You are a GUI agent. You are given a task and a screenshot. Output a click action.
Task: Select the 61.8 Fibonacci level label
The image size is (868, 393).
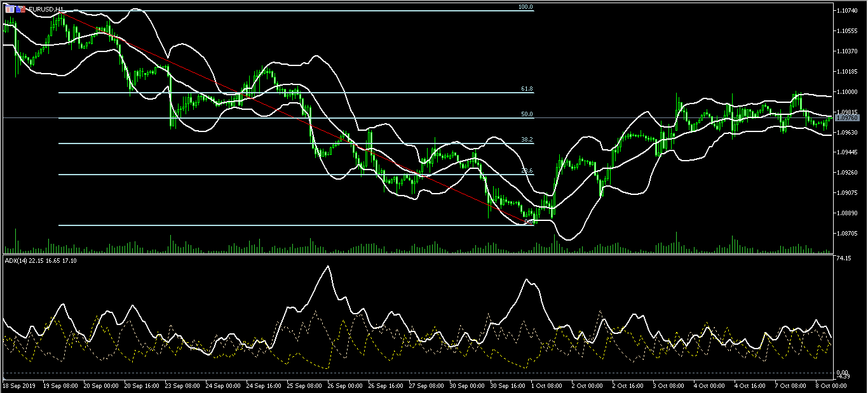pyautogui.click(x=526, y=90)
